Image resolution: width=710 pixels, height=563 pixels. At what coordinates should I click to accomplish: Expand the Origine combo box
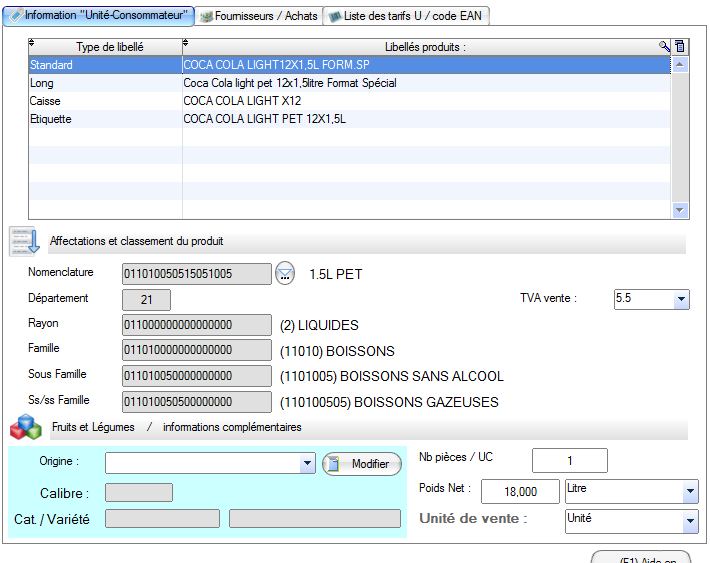pos(307,464)
